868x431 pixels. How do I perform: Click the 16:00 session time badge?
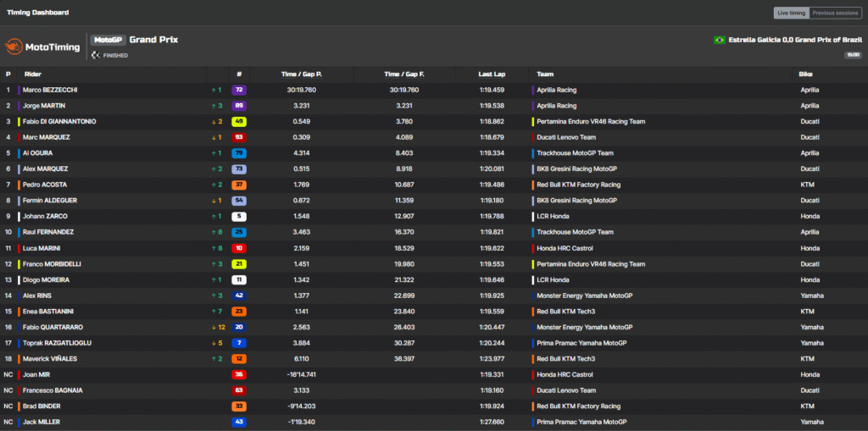[852, 55]
